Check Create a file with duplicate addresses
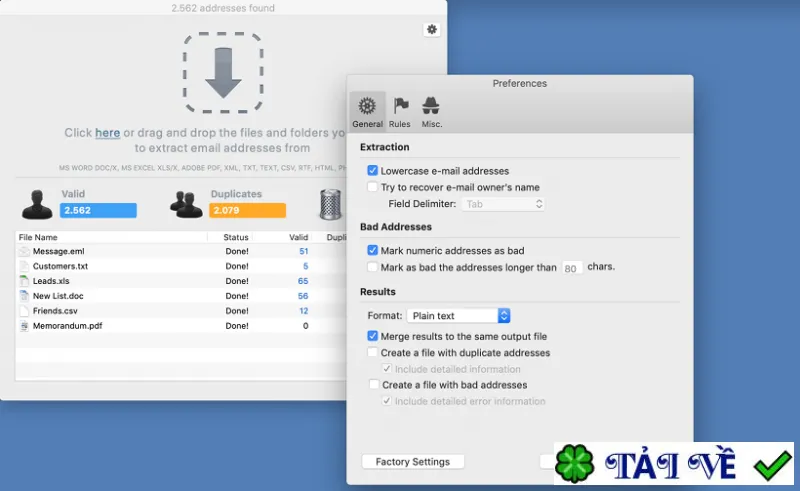This screenshot has height=491, width=800. [372, 352]
